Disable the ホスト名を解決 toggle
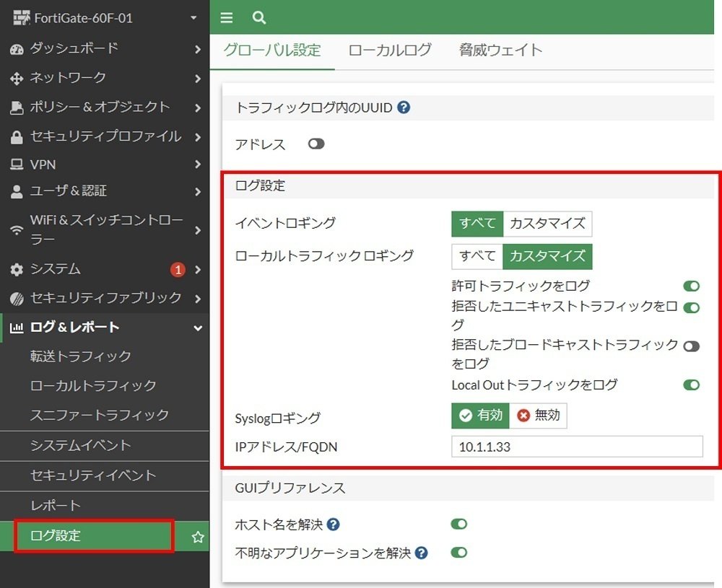722x588 pixels. (458, 524)
